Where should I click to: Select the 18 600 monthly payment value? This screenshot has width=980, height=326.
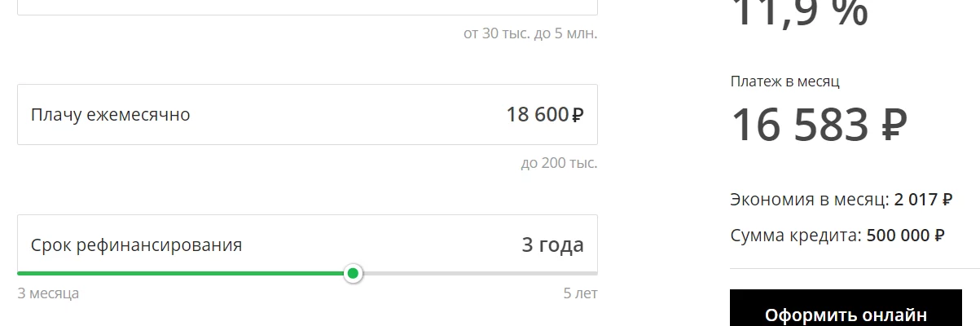point(537,115)
